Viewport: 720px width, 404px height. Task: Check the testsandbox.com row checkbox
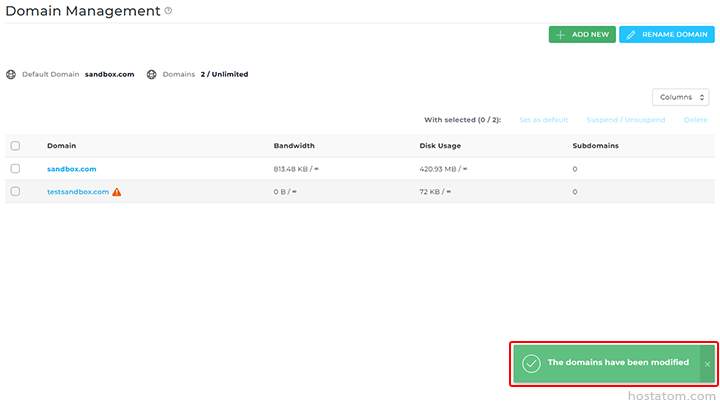(x=15, y=192)
